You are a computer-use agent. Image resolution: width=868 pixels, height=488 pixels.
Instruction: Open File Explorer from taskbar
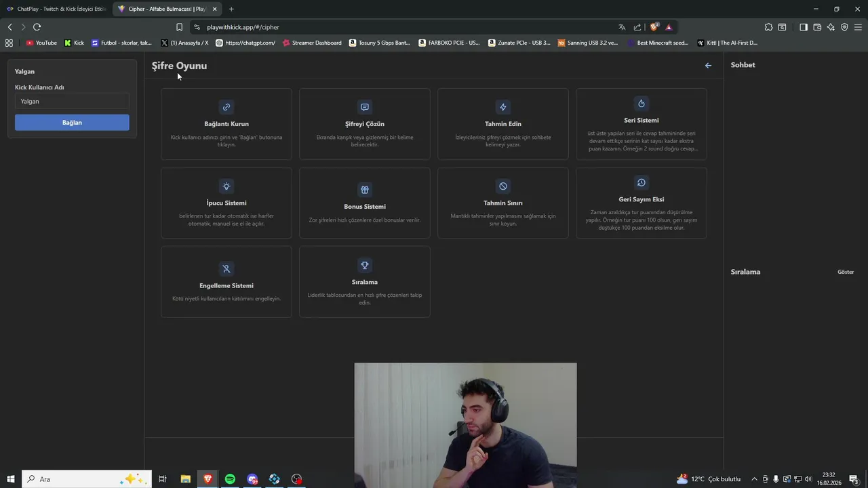pyautogui.click(x=185, y=479)
